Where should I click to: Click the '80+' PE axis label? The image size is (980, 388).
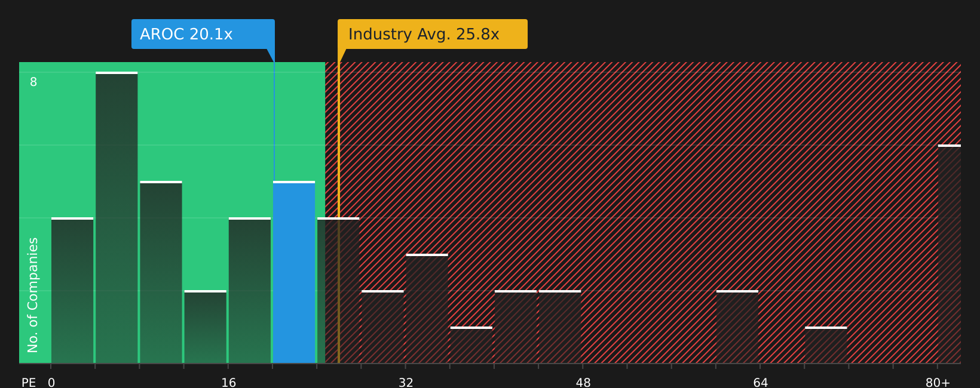point(938,383)
